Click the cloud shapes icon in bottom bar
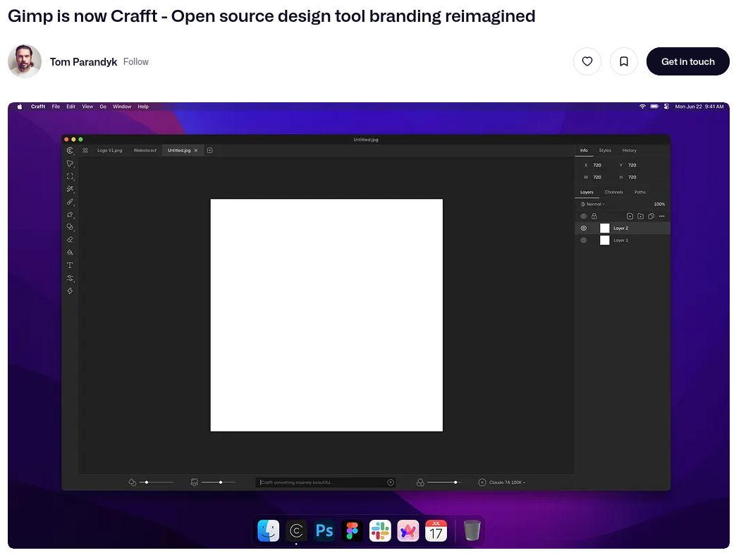The width and height of the screenshot is (741, 560). tap(133, 482)
